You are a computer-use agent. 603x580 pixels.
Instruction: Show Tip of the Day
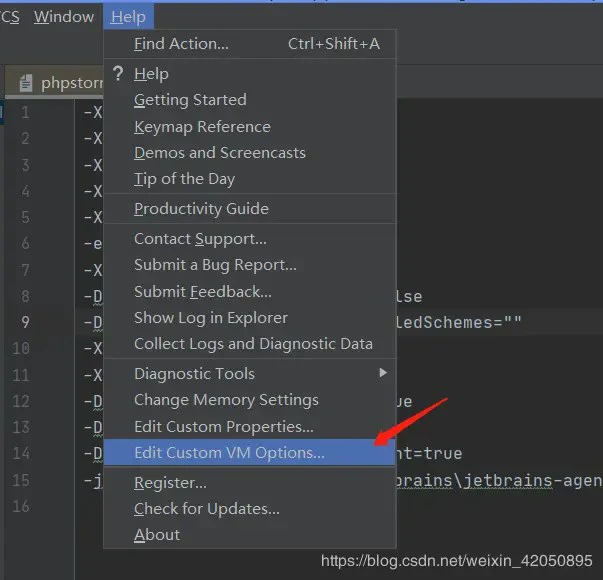click(184, 179)
